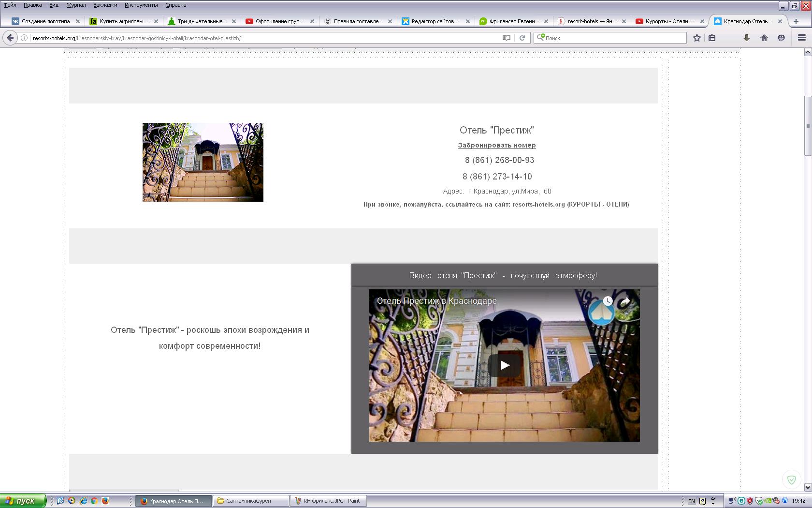This screenshot has height=508, width=812.
Task: Click the vertical page scrollbar thumb
Action: coord(807,126)
